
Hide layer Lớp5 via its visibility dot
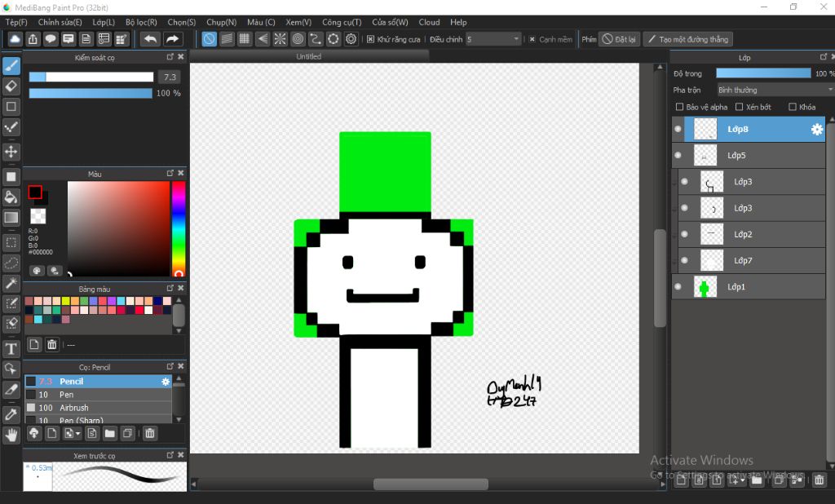pyautogui.click(x=678, y=155)
